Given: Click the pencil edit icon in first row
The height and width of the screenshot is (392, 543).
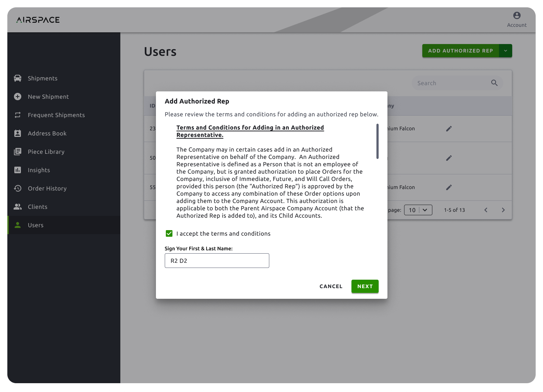Looking at the screenshot, I should 449,128.
